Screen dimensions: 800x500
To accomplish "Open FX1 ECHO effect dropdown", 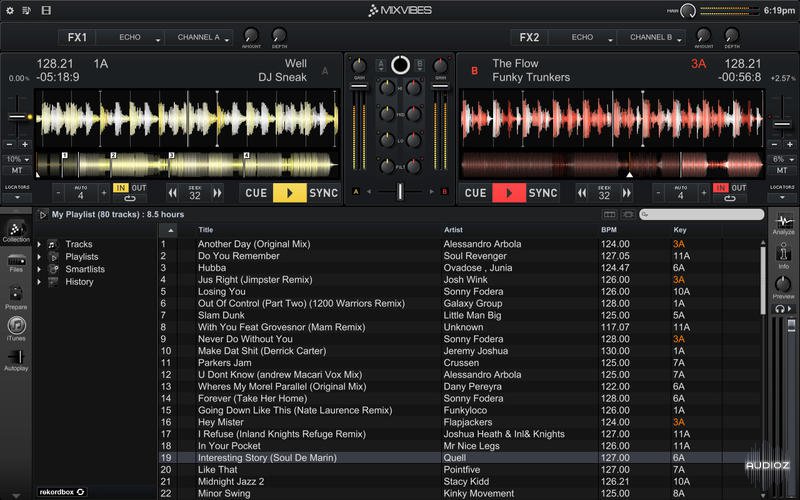I will click(x=131, y=37).
